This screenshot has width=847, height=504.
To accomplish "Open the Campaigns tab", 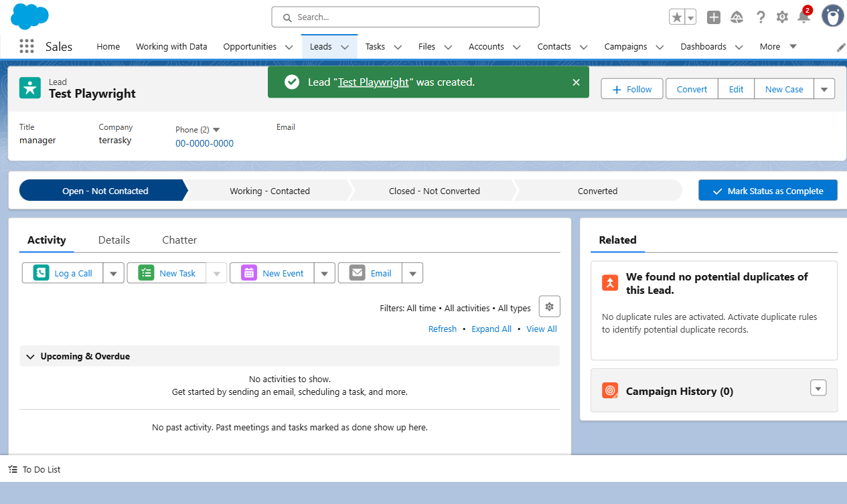I will pyautogui.click(x=625, y=47).
